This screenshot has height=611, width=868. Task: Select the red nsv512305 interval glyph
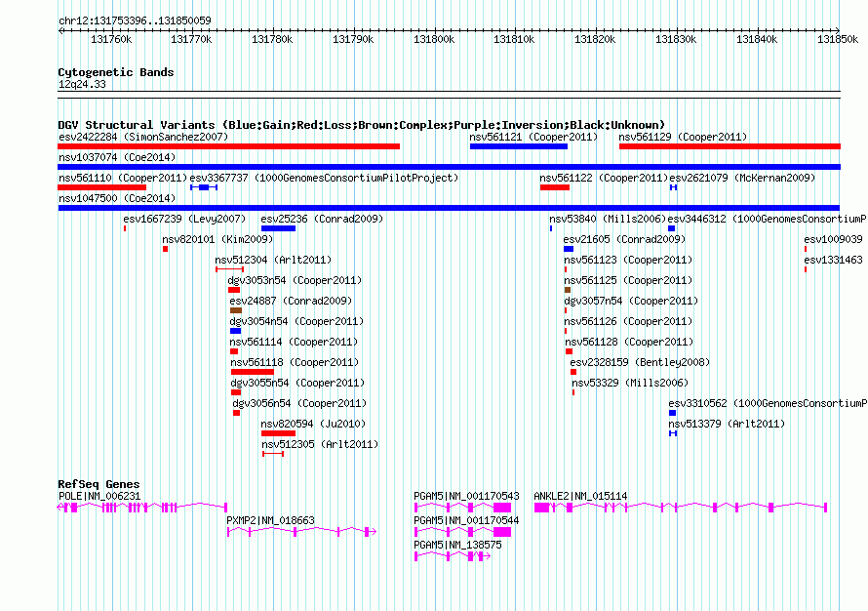273,454
